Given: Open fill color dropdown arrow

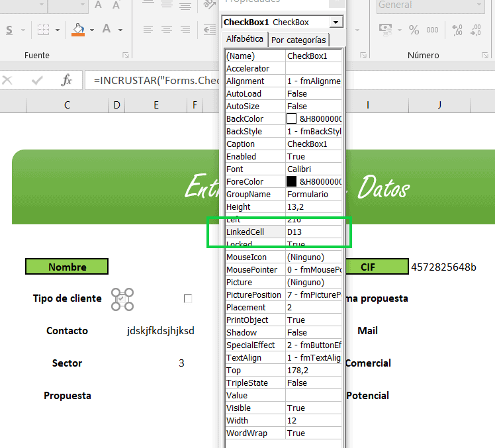Looking at the screenshot, I should (92, 30).
